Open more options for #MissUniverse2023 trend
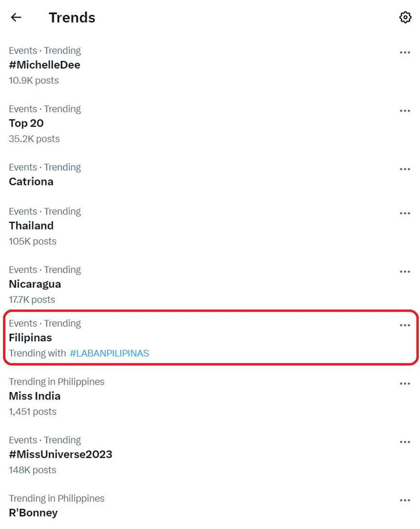The image size is (420, 529). coord(405,442)
